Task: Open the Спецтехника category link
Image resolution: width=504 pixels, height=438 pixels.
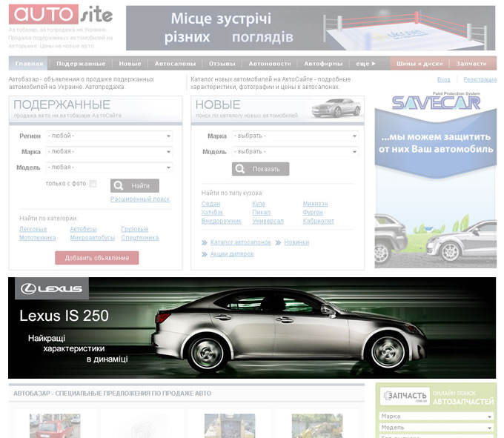Action: click(140, 238)
